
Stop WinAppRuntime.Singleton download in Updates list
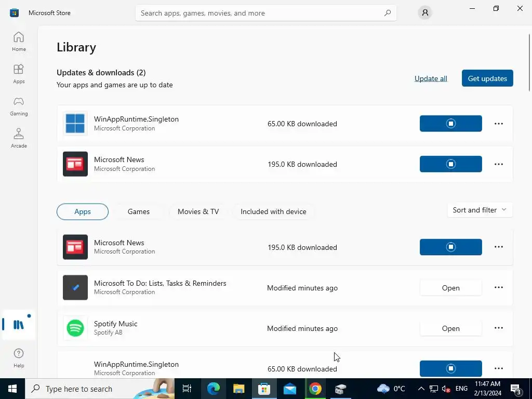click(x=450, y=124)
